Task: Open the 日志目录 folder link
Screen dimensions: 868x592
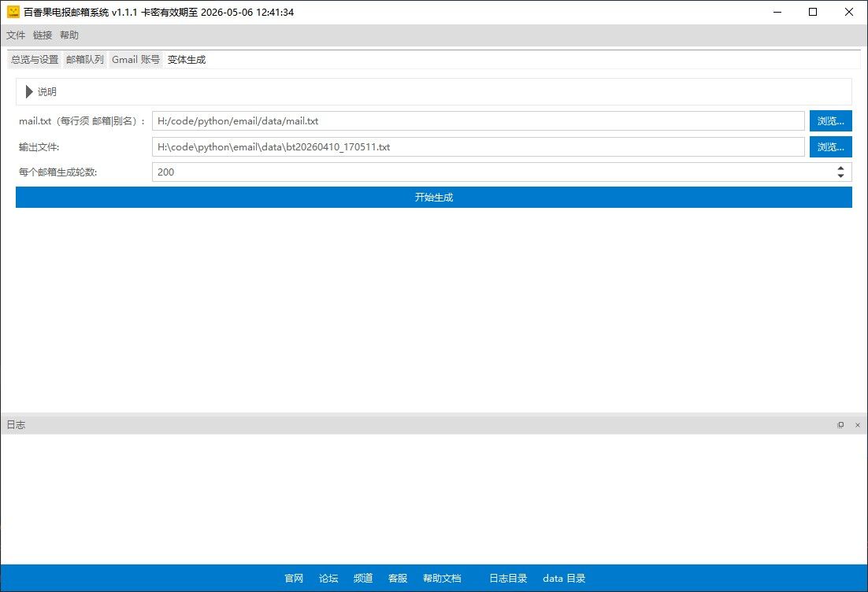Action: tap(508, 579)
